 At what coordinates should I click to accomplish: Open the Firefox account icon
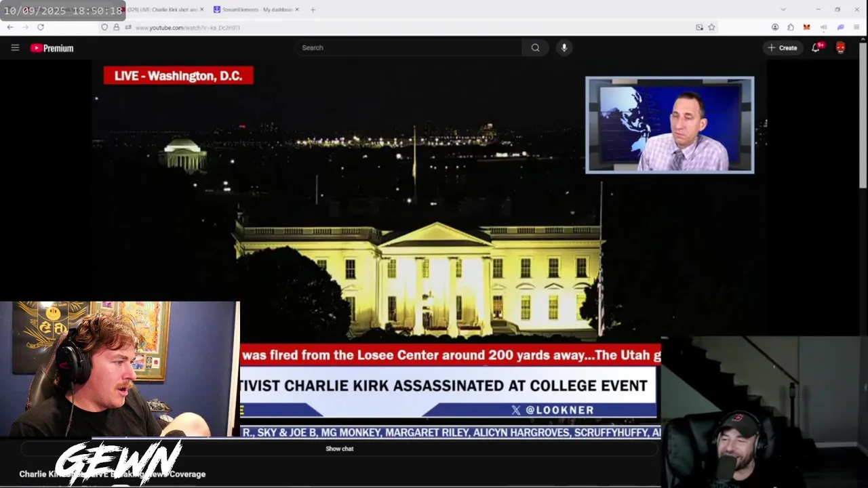pyautogui.click(x=775, y=27)
